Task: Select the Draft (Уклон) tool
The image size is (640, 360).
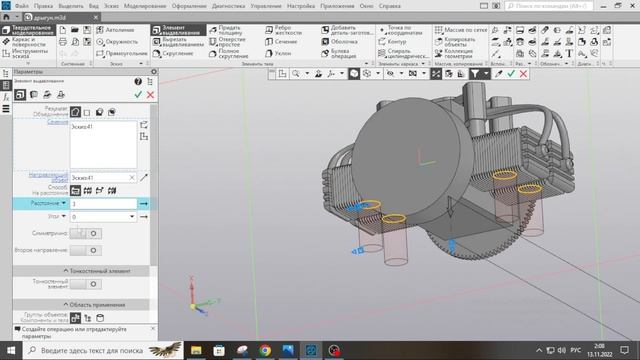Action: [x=278, y=53]
